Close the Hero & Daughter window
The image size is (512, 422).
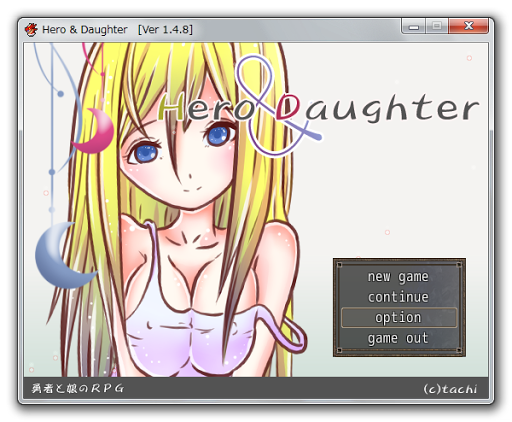468,26
